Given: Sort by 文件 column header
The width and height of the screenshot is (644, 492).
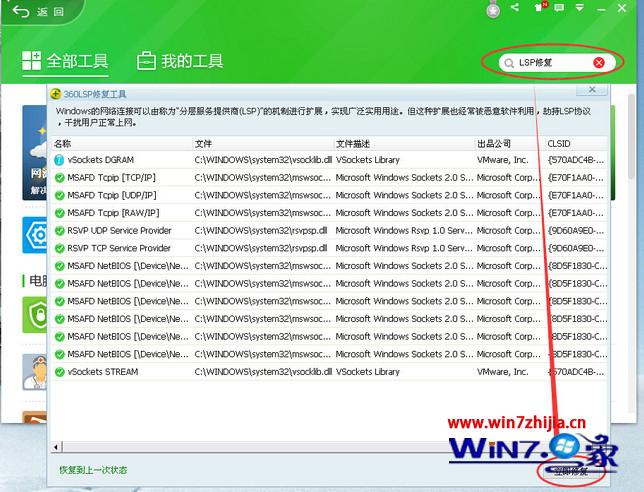Looking at the screenshot, I should [x=263, y=144].
